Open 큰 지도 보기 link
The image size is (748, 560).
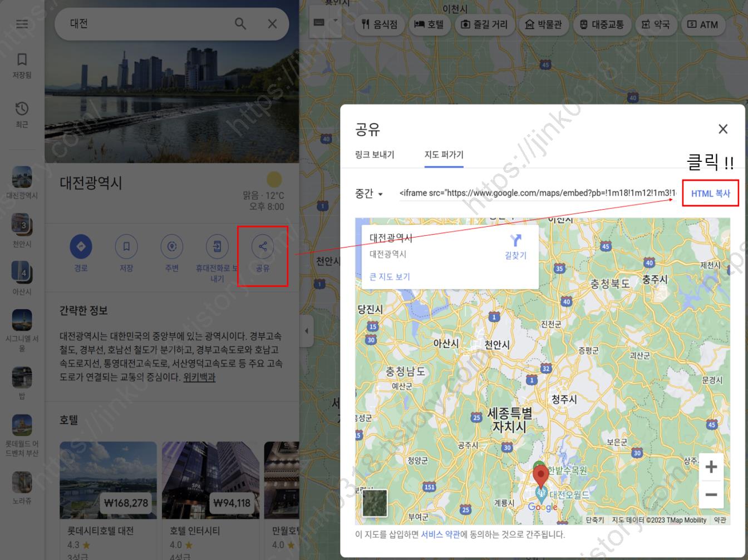(390, 276)
